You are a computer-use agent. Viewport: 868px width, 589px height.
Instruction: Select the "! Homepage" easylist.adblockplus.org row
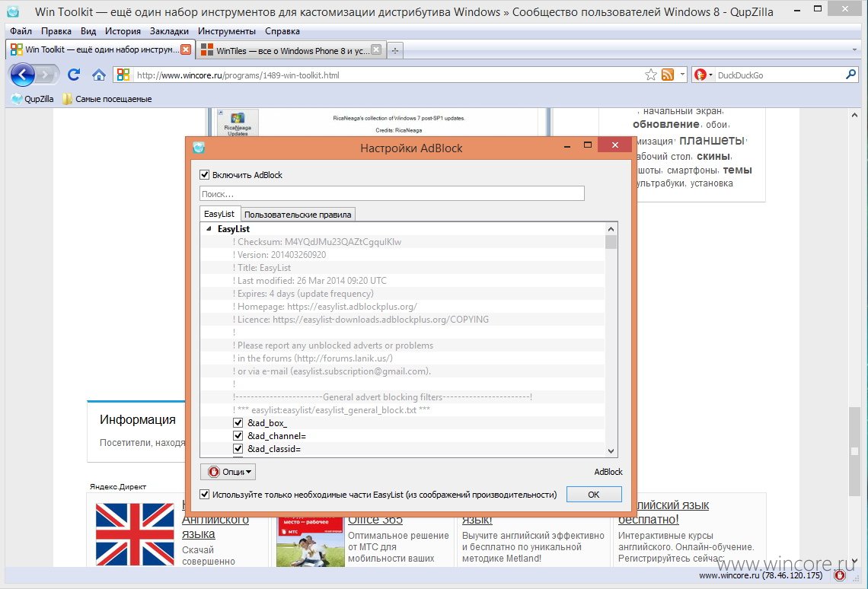point(403,307)
